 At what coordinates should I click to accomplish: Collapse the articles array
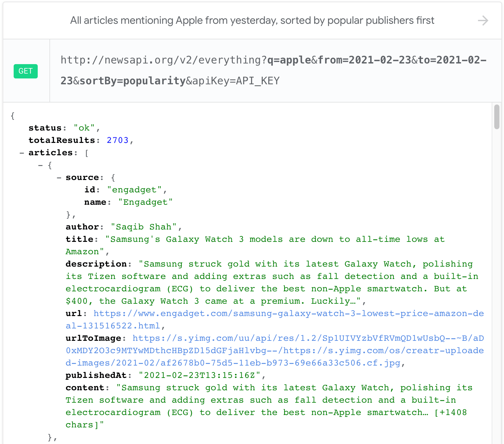[x=22, y=153]
